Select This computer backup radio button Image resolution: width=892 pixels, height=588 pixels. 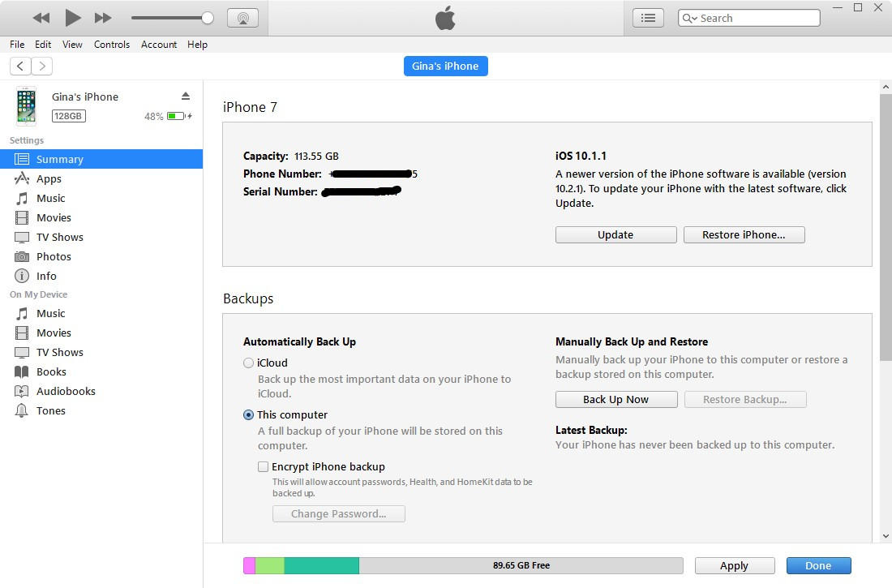249,415
